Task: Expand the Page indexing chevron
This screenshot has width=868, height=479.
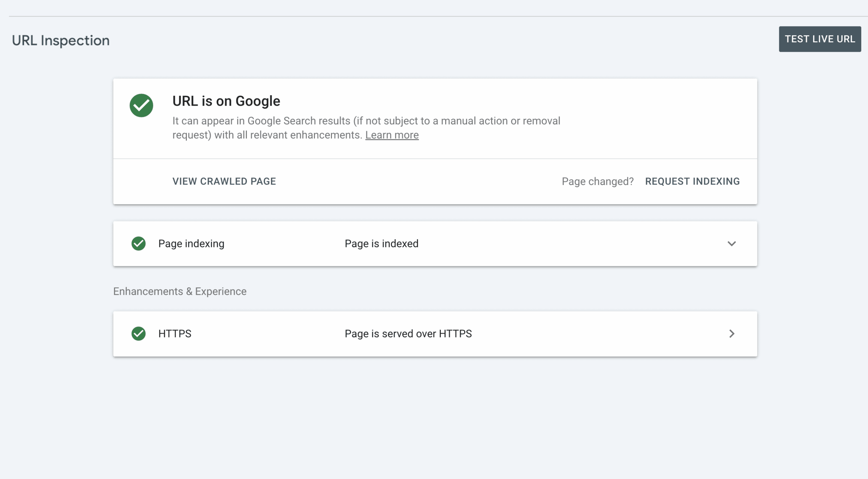Action: point(731,244)
